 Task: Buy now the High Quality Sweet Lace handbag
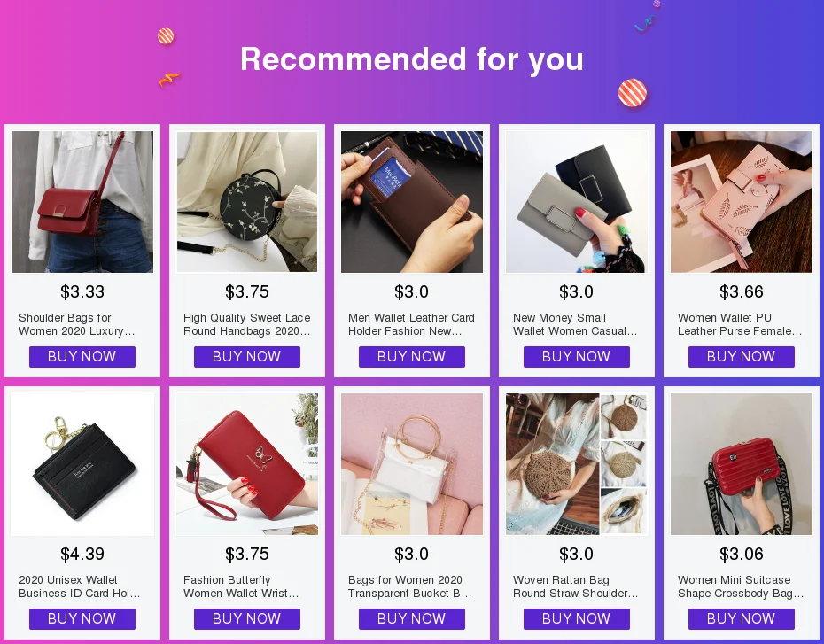247,357
